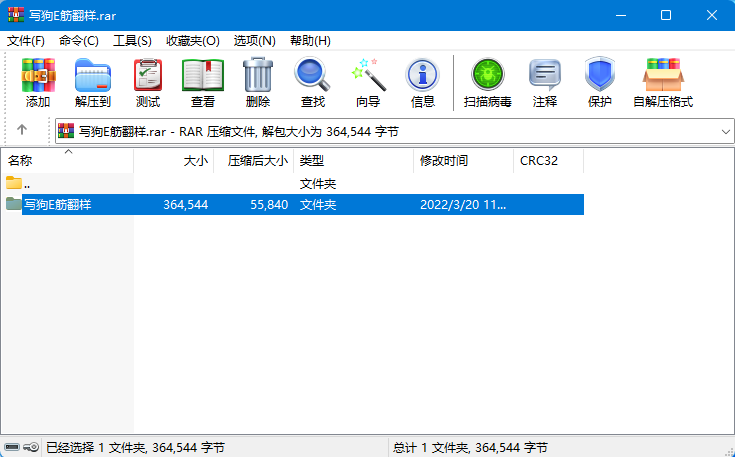Close the WinRAR window

[x=712, y=15]
